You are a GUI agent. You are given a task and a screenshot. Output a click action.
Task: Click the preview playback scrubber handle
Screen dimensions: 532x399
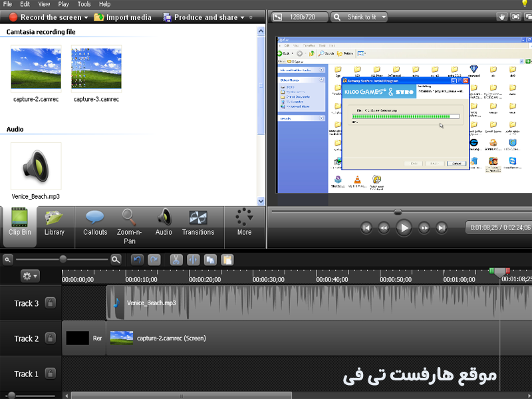click(398, 212)
